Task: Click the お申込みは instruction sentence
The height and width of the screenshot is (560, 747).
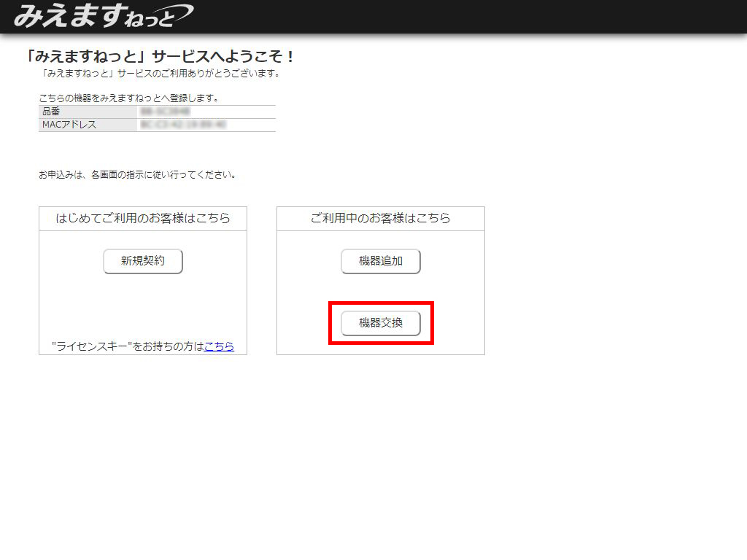Action: (137, 175)
